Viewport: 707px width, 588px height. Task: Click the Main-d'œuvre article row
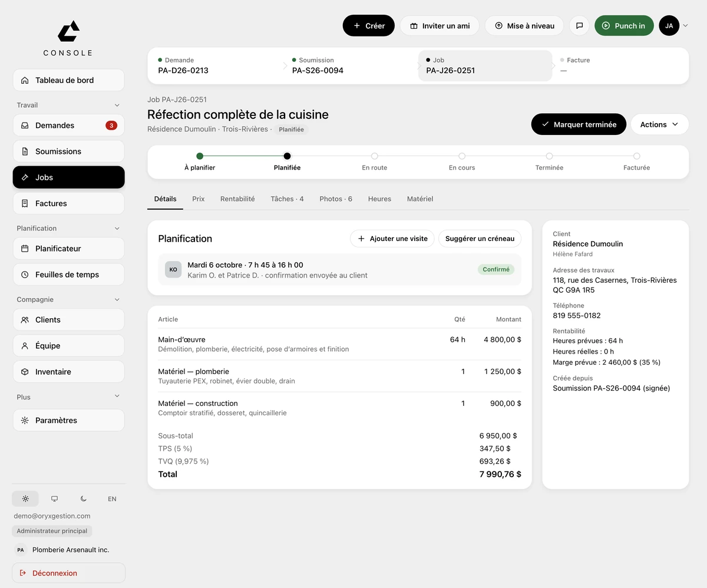(339, 344)
